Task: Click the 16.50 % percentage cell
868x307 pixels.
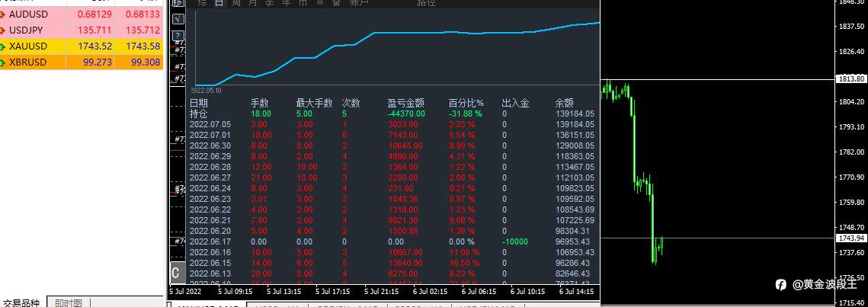Action: click(x=464, y=263)
